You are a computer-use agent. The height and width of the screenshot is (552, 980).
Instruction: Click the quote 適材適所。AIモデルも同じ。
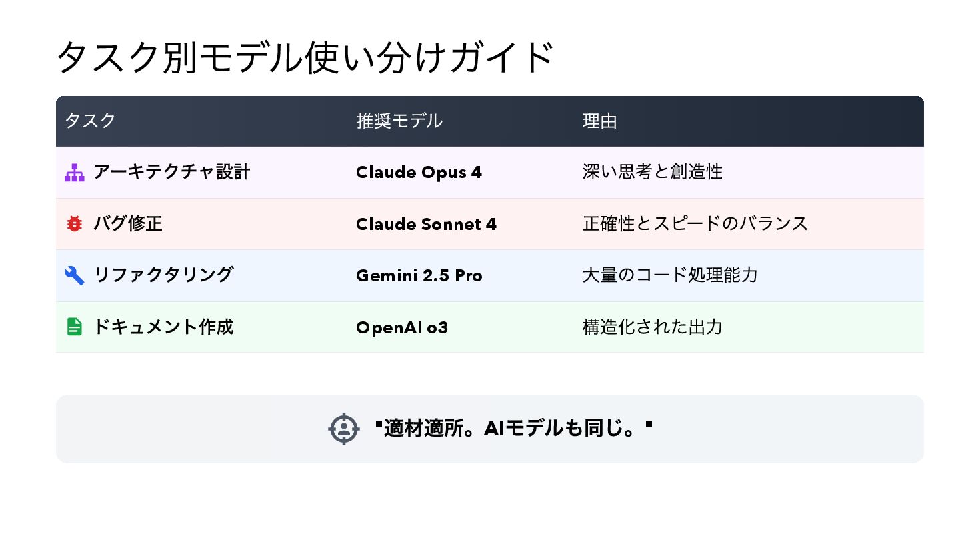[x=513, y=428]
